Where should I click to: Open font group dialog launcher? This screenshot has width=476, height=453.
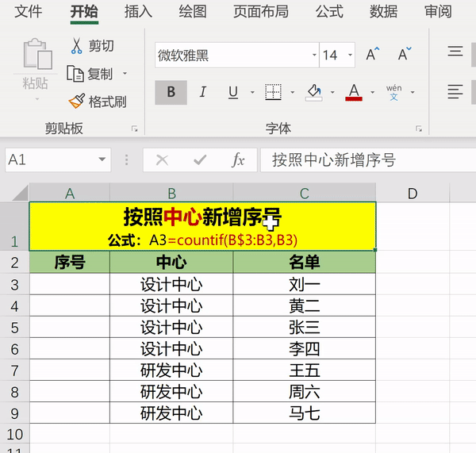point(419,129)
